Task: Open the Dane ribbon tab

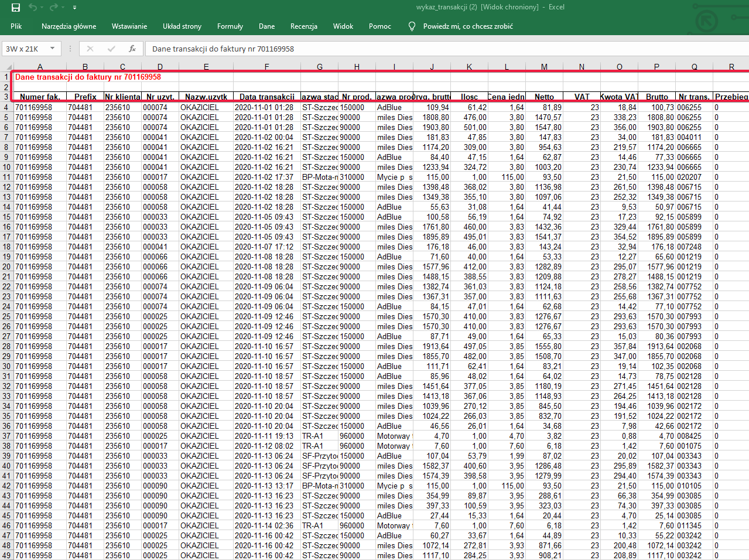Action: [267, 26]
